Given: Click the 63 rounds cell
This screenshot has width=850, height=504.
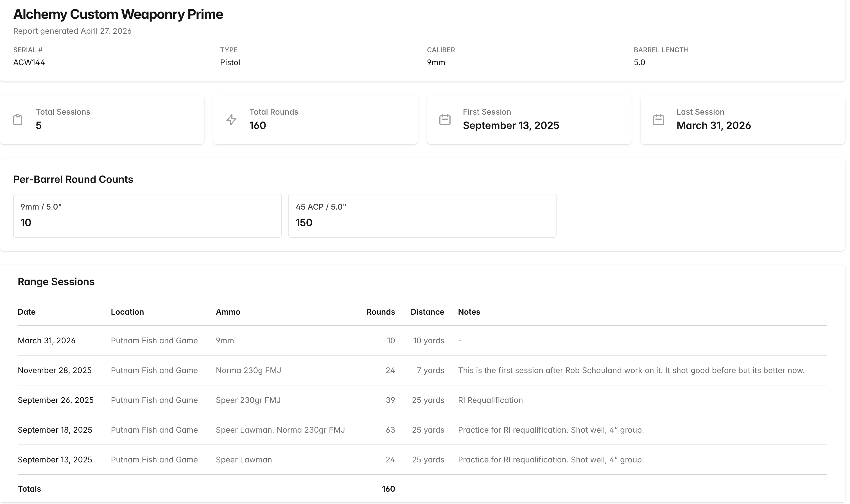Looking at the screenshot, I should click(x=390, y=430).
